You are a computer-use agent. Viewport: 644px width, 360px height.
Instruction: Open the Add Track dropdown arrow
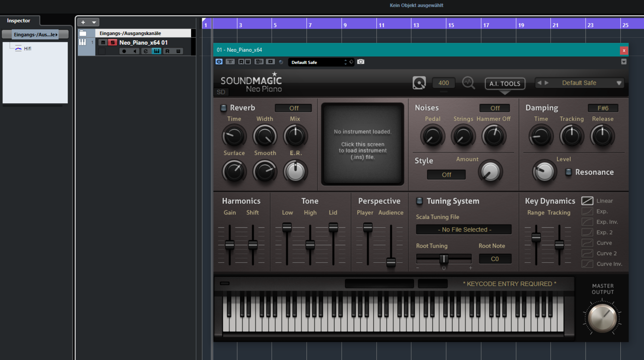click(x=94, y=22)
